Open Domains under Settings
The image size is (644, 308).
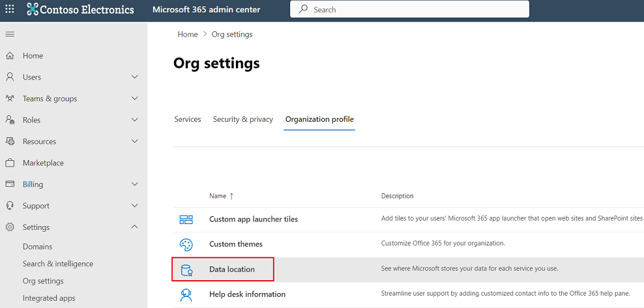click(37, 247)
